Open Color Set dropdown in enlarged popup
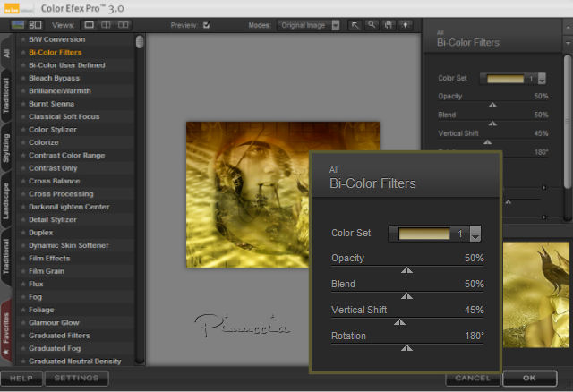Viewport: 573px width, 392px height. [475, 234]
